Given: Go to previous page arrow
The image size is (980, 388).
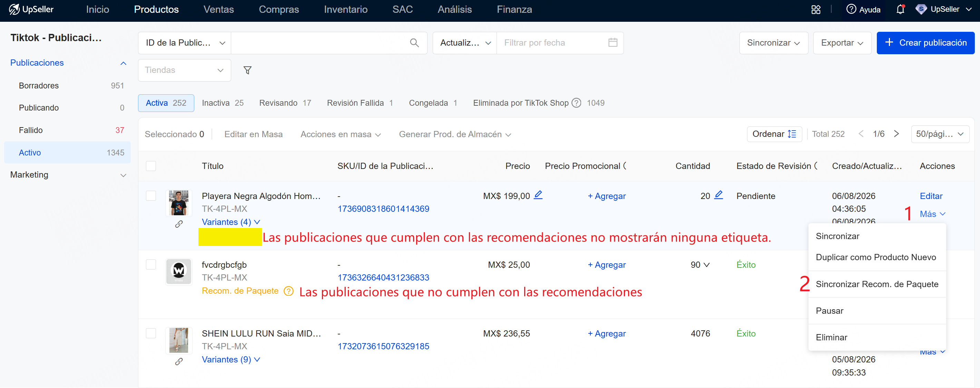Looking at the screenshot, I should pyautogui.click(x=861, y=134).
